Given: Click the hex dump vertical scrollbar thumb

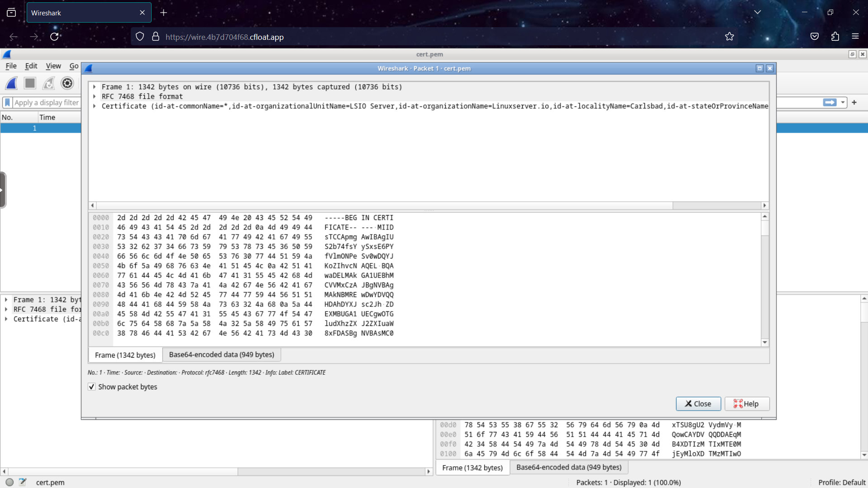Looking at the screenshot, I should [765, 228].
